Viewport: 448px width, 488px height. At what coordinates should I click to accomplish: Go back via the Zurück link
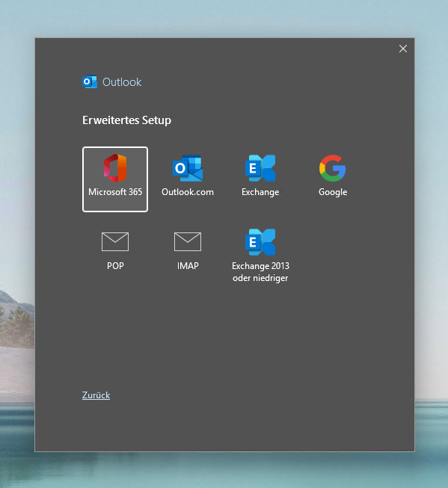[96, 395]
